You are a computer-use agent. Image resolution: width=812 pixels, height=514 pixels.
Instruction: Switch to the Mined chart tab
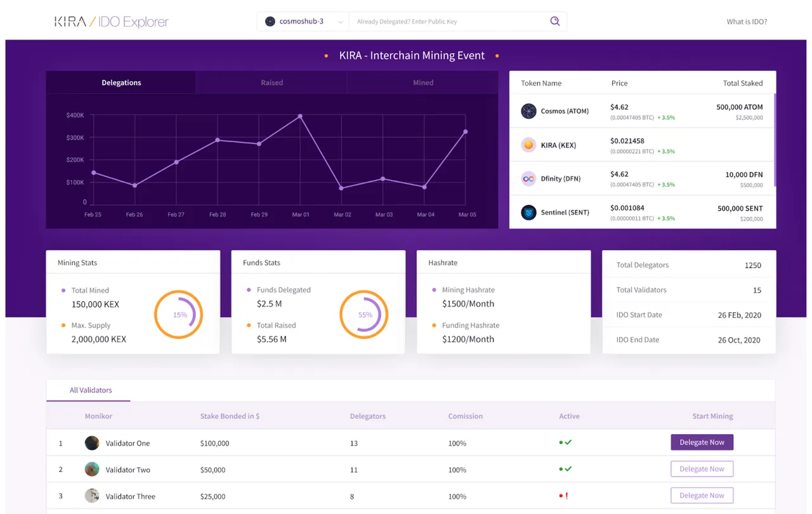pyautogui.click(x=422, y=82)
